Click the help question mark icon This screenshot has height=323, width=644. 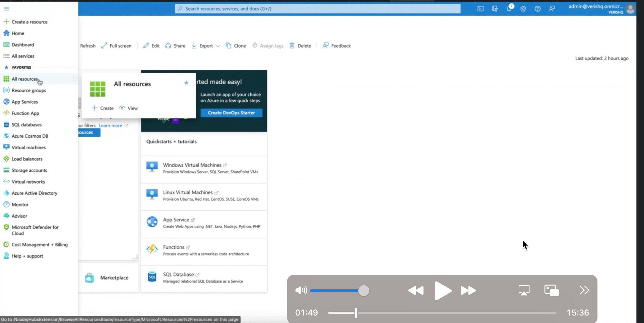(537, 9)
